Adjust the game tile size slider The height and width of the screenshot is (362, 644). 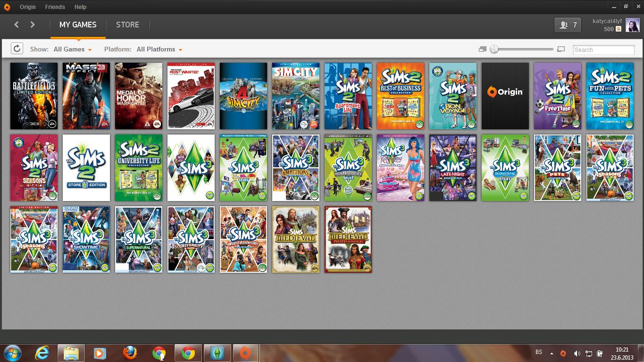494,49
